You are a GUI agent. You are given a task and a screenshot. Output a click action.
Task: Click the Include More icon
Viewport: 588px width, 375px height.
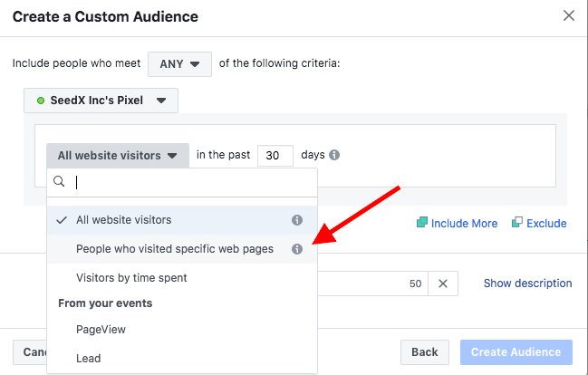tap(422, 223)
